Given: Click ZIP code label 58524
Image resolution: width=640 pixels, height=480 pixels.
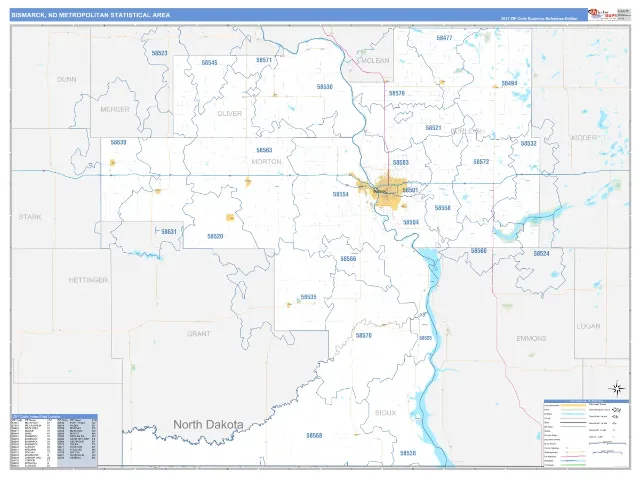Looking at the screenshot, I should (541, 253).
